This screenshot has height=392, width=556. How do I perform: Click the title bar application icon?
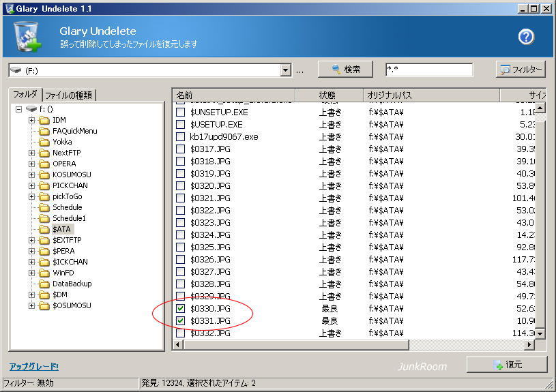[x=10, y=8]
